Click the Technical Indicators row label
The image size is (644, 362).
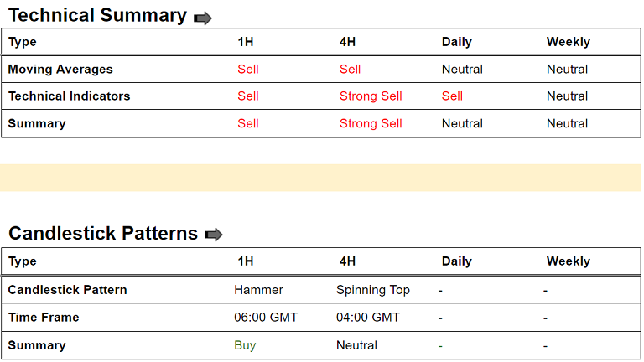(x=69, y=96)
